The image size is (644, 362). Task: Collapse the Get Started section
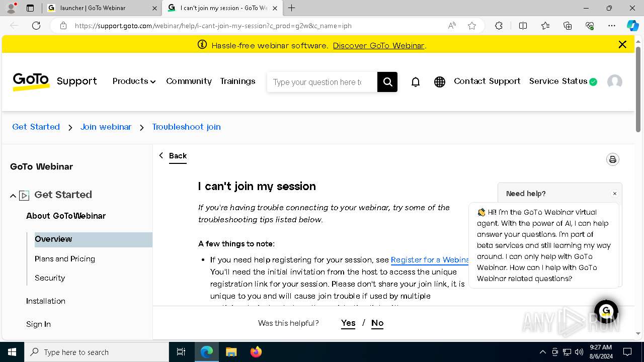pos(13,196)
